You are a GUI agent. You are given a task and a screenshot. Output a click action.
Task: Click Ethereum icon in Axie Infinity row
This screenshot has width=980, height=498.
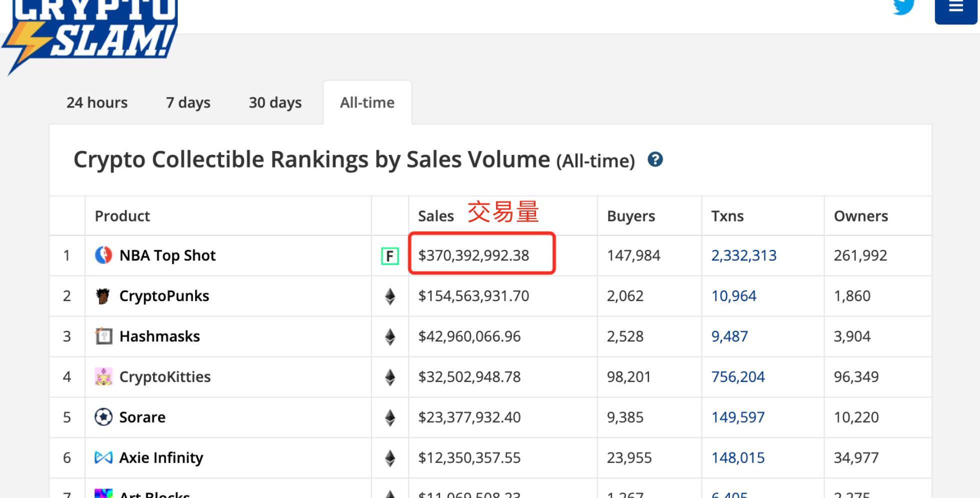point(390,458)
